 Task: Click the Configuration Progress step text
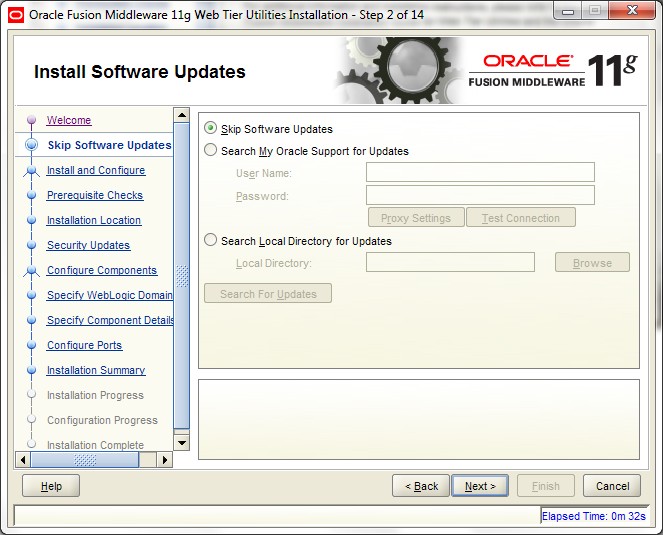(x=102, y=420)
